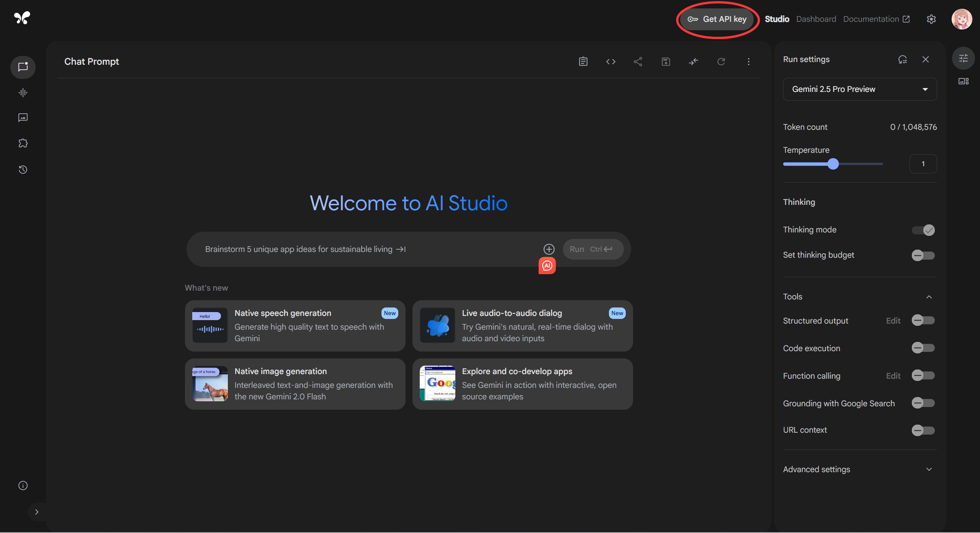Enable Set thinking budget

923,255
